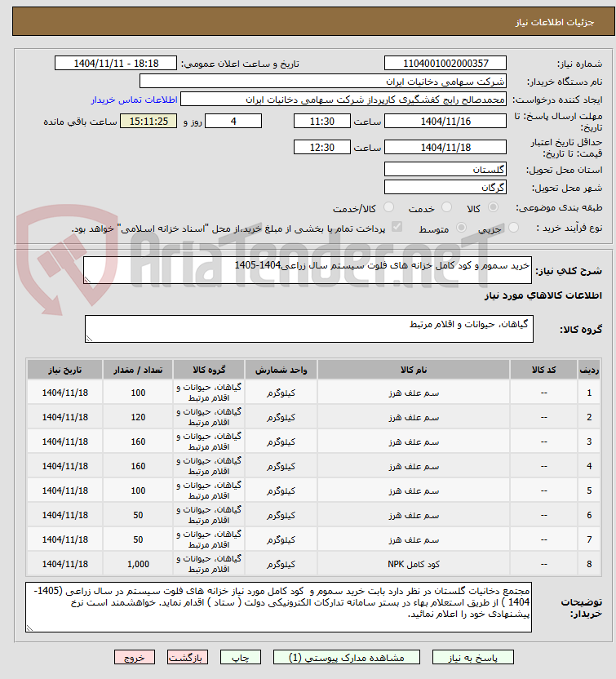Click the خروج exit button
This screenshot has width=616, height=679.
point(135,657)
